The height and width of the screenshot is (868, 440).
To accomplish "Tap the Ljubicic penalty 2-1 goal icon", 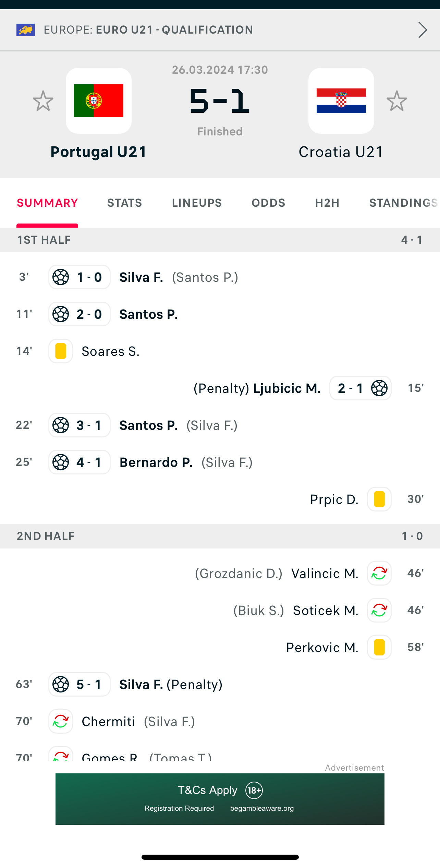I will coord(379,388).
